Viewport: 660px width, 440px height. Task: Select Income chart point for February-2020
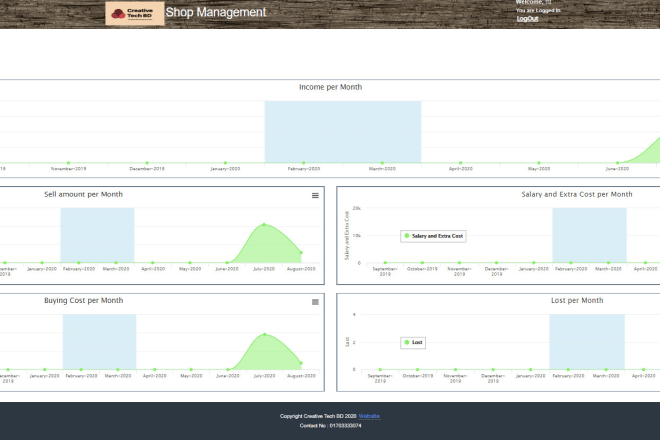pyautogui.click(x=303, y=163)
